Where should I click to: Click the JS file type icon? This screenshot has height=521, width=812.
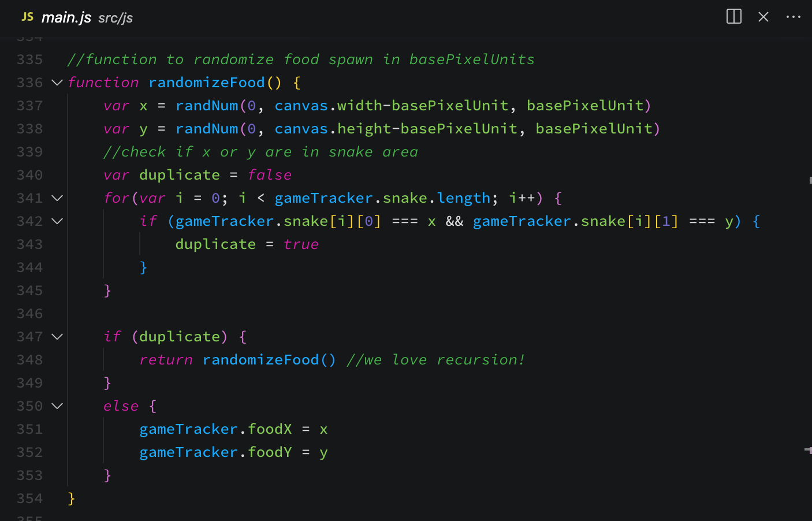click(x=27, y=17)
